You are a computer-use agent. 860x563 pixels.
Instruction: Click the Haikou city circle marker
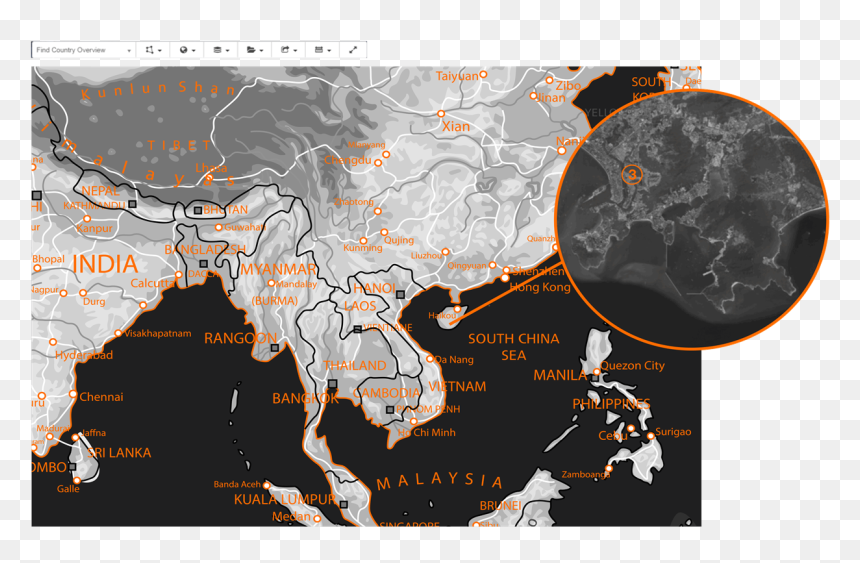[457, 309]
